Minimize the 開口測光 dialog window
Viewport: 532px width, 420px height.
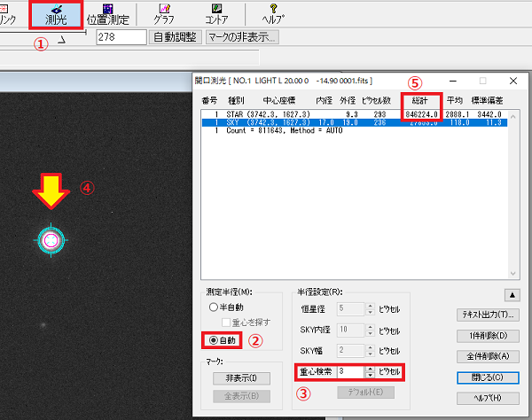453,81
